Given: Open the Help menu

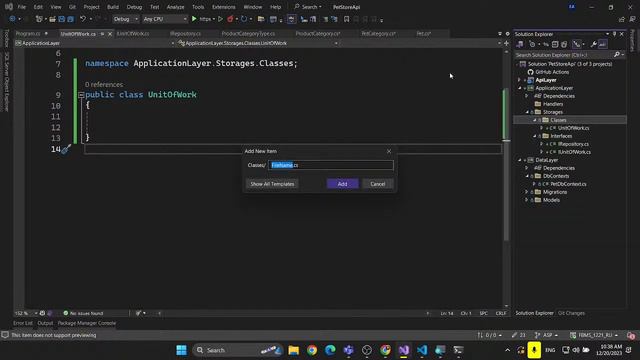Looking at the screenshot, I should click(276, 7).
